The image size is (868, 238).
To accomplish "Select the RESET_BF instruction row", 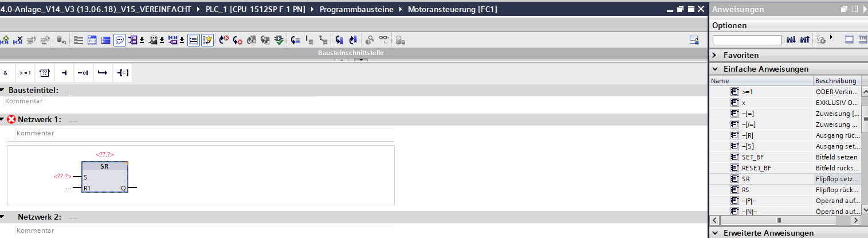I will point(756,168).
